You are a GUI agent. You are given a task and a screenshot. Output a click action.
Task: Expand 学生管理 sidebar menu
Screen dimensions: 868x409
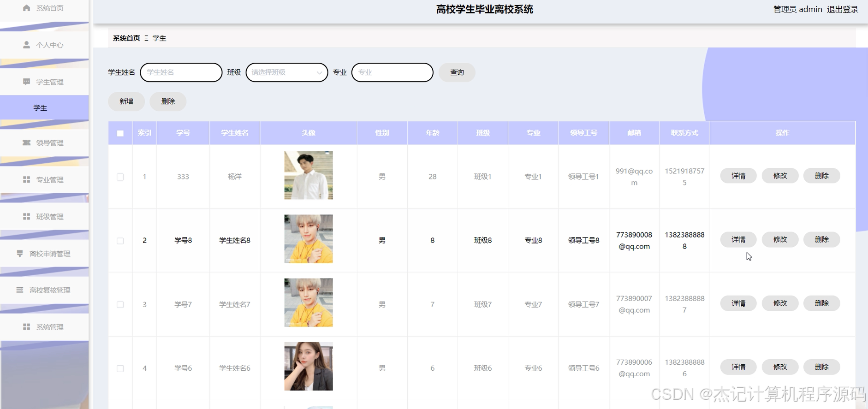tap(44, 82)
